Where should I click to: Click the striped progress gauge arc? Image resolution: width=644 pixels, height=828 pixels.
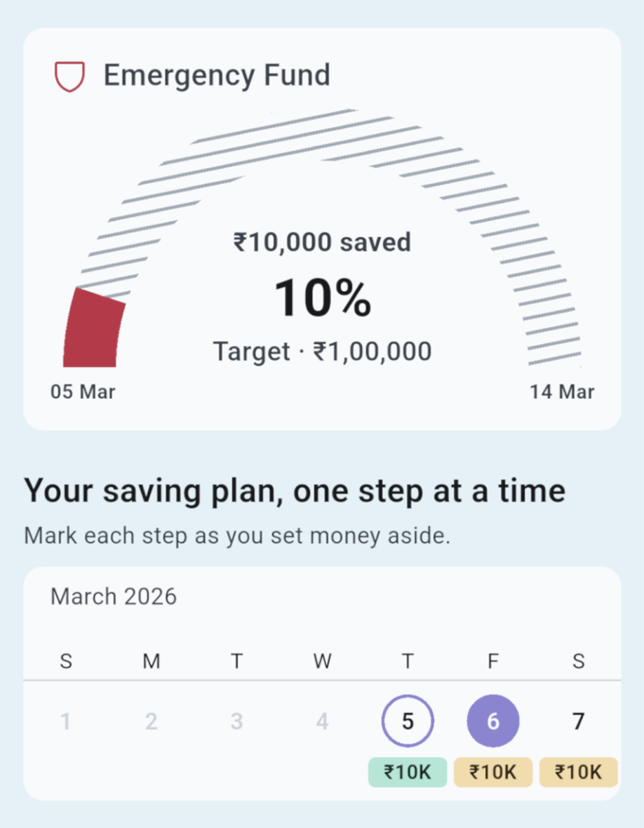322,133
